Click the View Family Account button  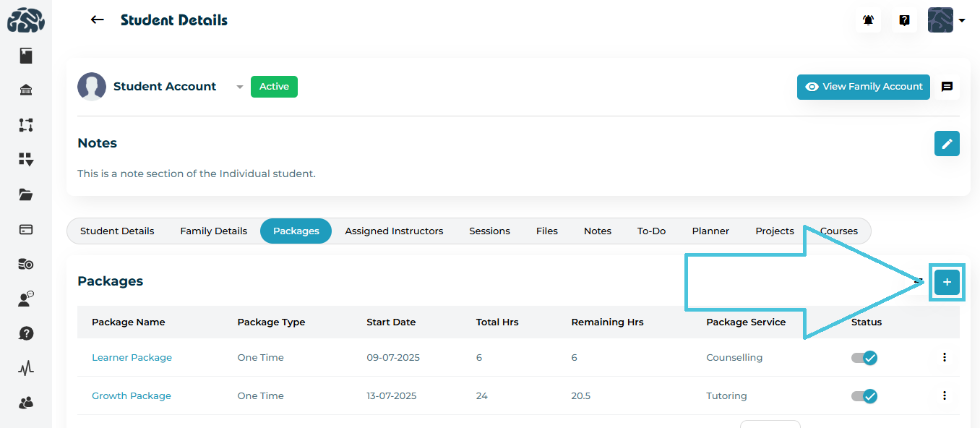click(863, 87)
